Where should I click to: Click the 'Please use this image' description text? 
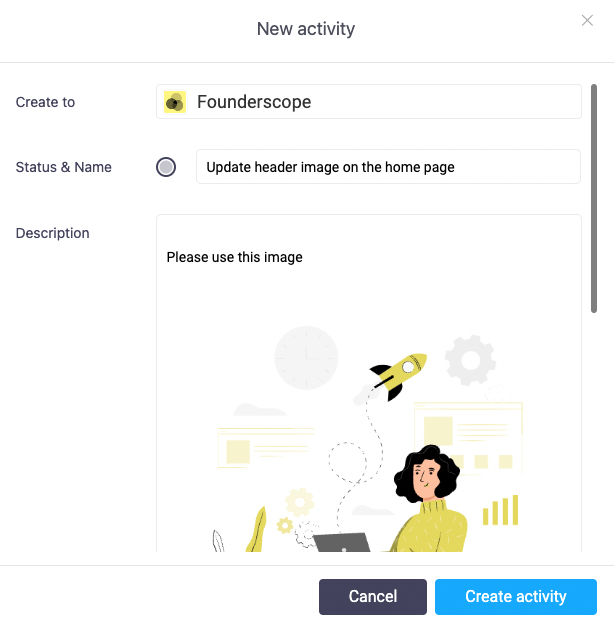click(x=235, y=257)
